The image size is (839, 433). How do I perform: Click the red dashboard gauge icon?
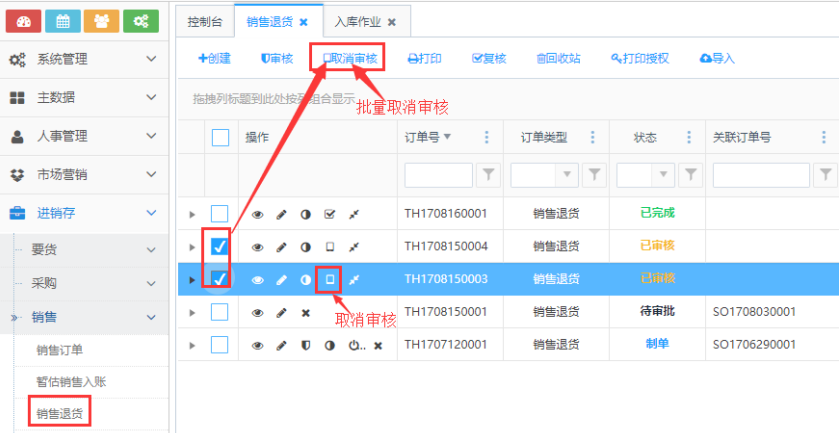coord(24,20)
